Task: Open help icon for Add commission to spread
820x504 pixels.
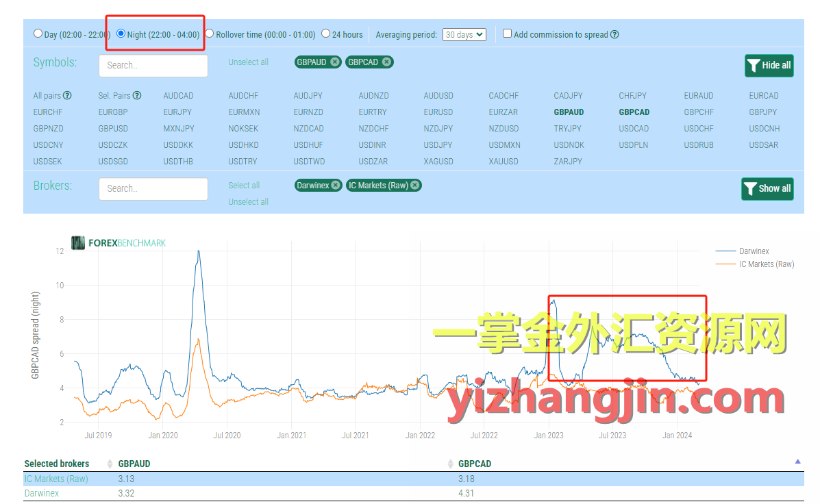Action: pos(615,34)
